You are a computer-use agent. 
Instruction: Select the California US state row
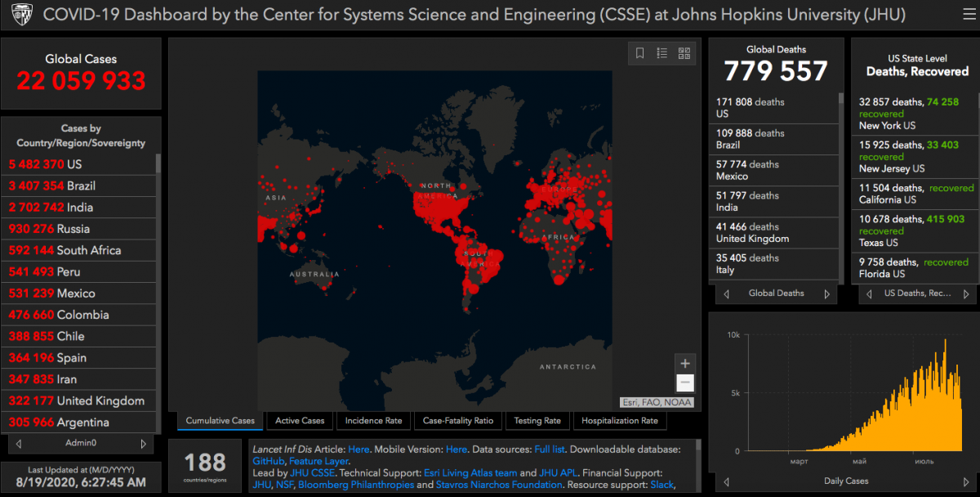point(915,194)
